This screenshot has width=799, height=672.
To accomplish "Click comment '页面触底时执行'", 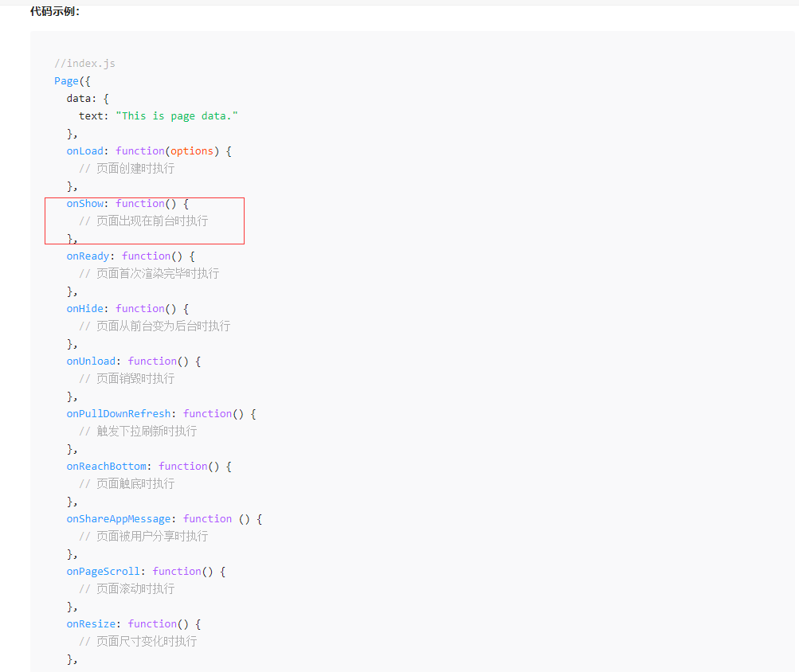I will pyautogui.click(x=135, y=483).
